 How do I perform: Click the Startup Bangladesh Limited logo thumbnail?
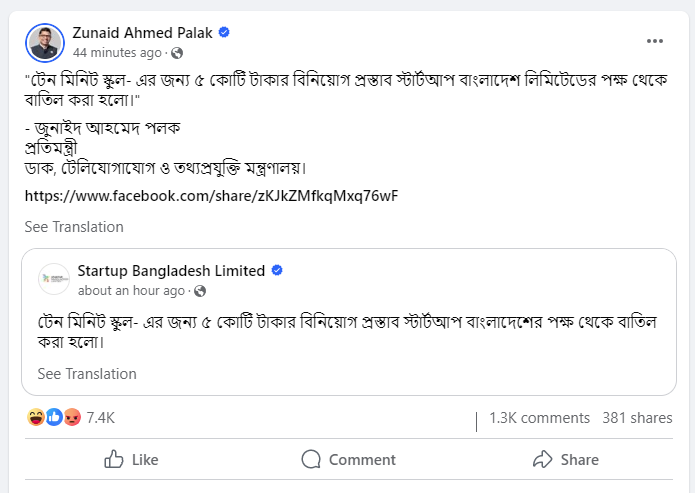point(54,279)
